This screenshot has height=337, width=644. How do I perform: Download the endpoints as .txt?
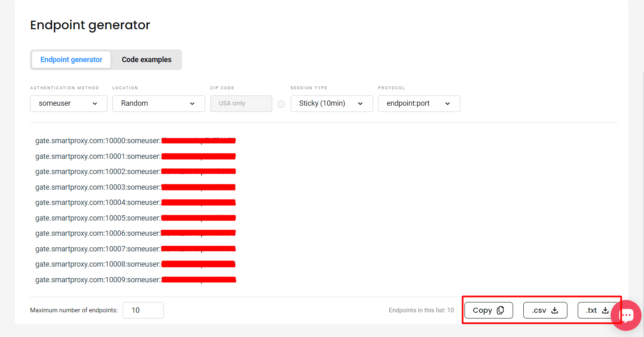click(x=597, y=310)
